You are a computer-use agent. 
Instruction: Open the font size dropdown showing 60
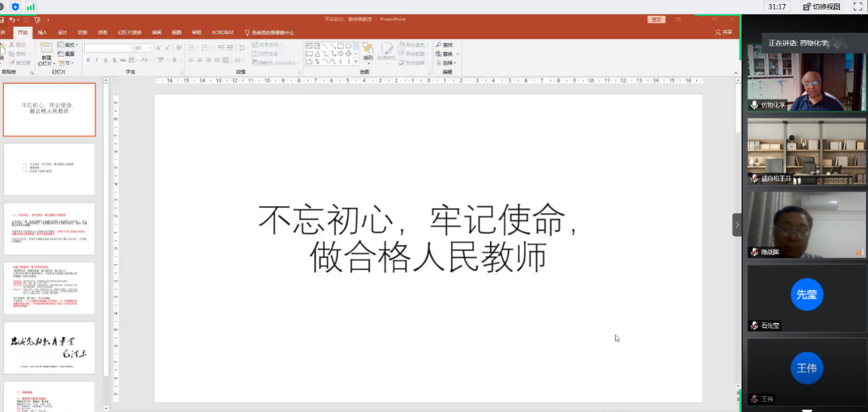(x=150, y=48)
